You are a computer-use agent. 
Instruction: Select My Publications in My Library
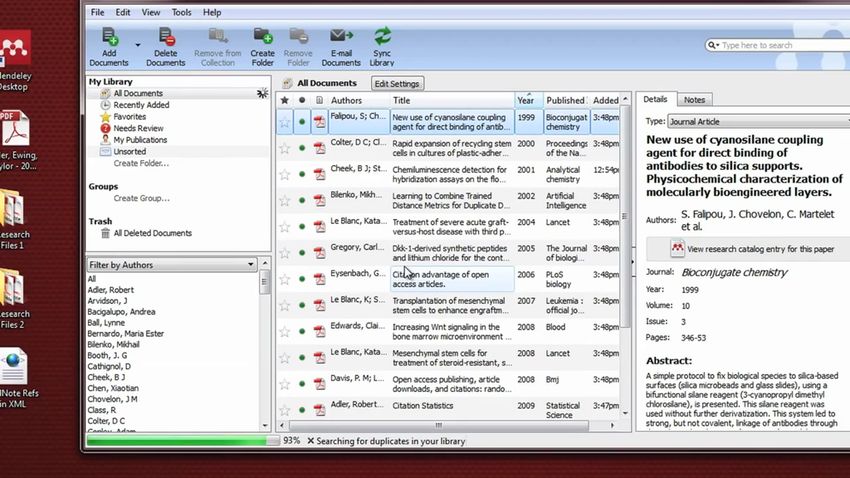140,140
